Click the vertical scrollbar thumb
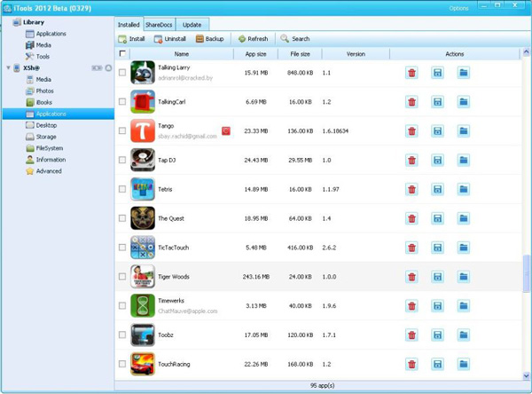Image resolution: width=532 pixels, height=394 pixels. (x=526, y=274)
